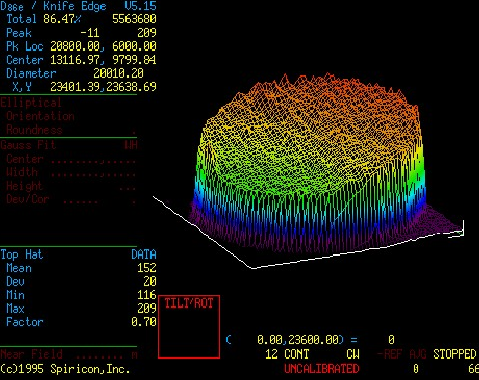Click the 12 value before CONT
Screen dimensions: 479x380
pos(271,354)
